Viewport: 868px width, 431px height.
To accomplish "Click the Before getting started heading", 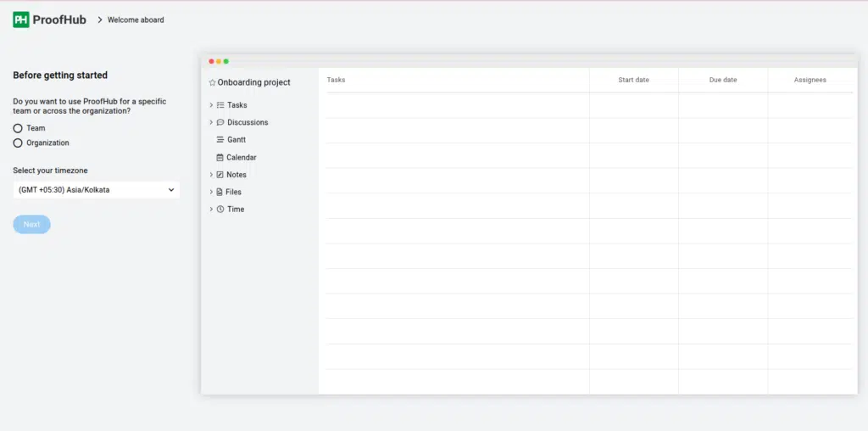I will (60, 76).
